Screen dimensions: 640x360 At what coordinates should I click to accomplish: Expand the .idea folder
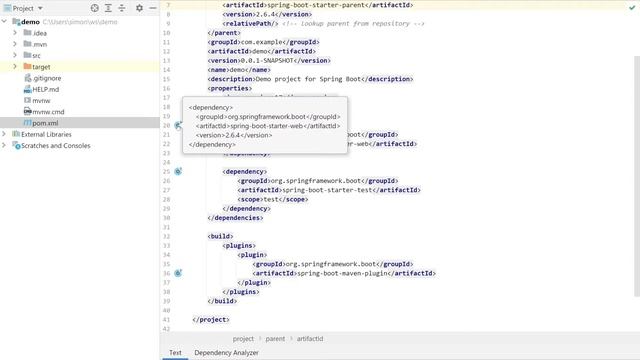pyautogui.click(x=15, y=33)
